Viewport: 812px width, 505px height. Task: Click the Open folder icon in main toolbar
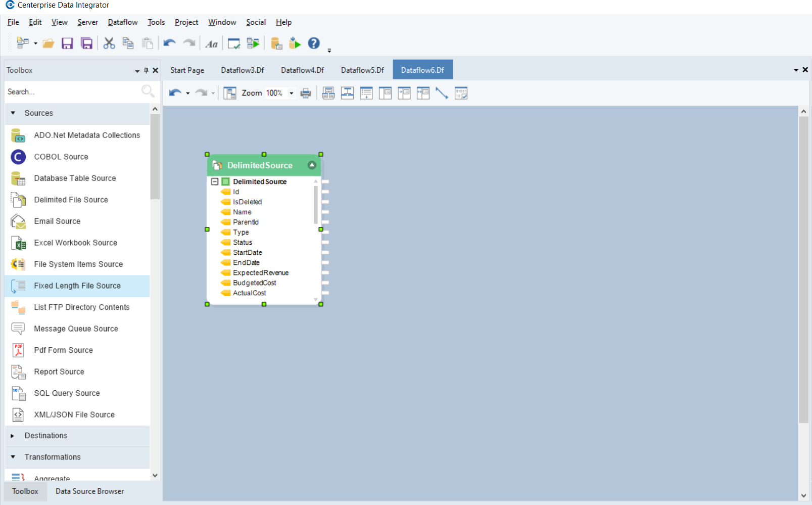click(49, 43)
